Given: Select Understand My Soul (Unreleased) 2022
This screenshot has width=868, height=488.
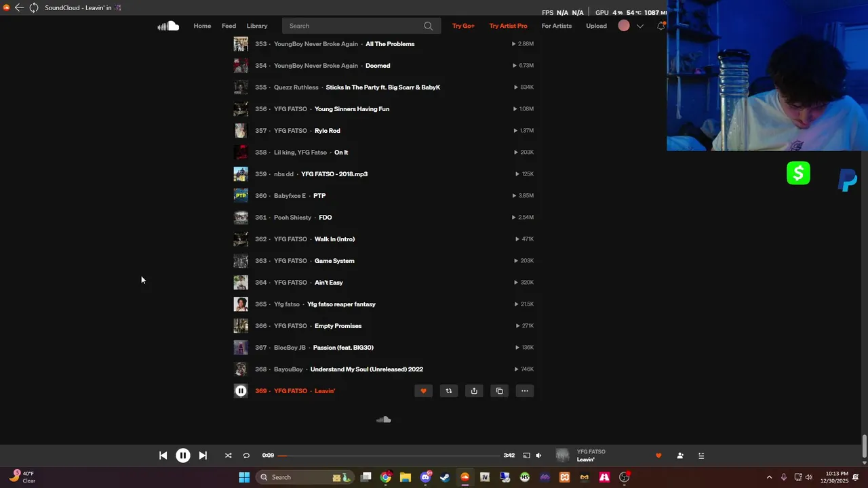Looking at the screenshot, I should pos(367,369).
